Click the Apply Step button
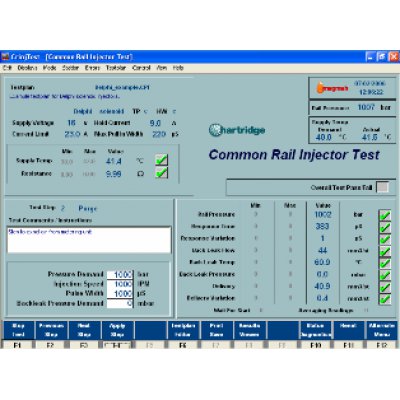The image size is (400, 400). 117,330
